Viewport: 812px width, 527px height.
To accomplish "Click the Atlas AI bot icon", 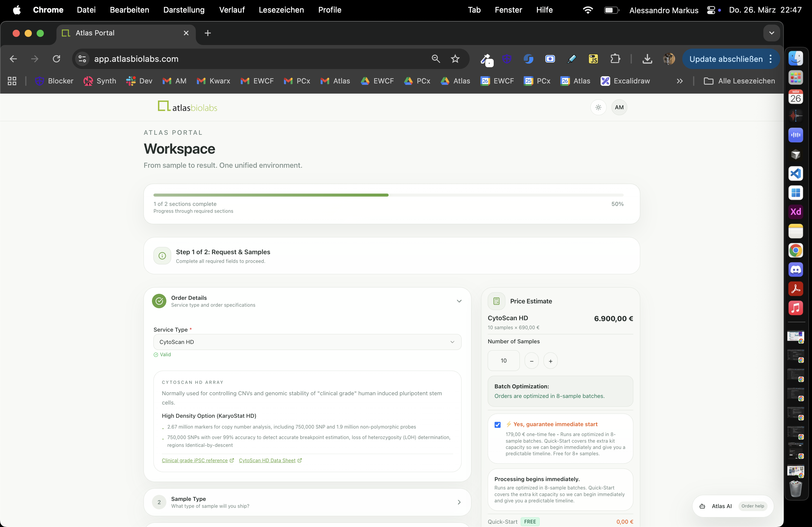I will [x=702, y=506].
